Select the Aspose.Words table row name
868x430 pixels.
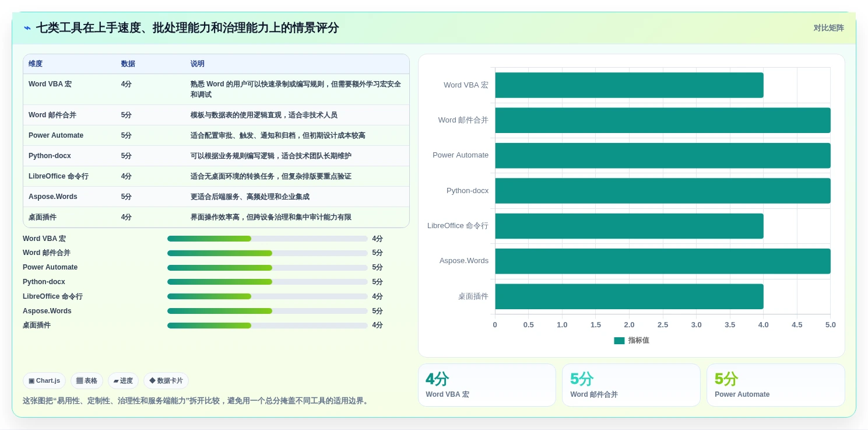(53, 197)
